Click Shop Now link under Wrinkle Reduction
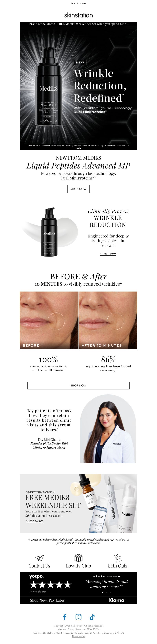Screen dimensions: 157x644 (108, 254)
